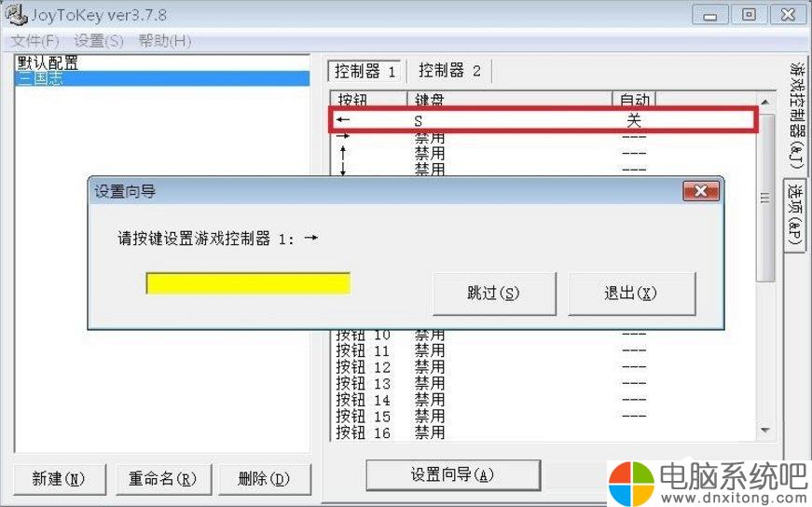Select the 按钮 15 row
Viewport: 812px width, 507px height.
click(544, 417)
